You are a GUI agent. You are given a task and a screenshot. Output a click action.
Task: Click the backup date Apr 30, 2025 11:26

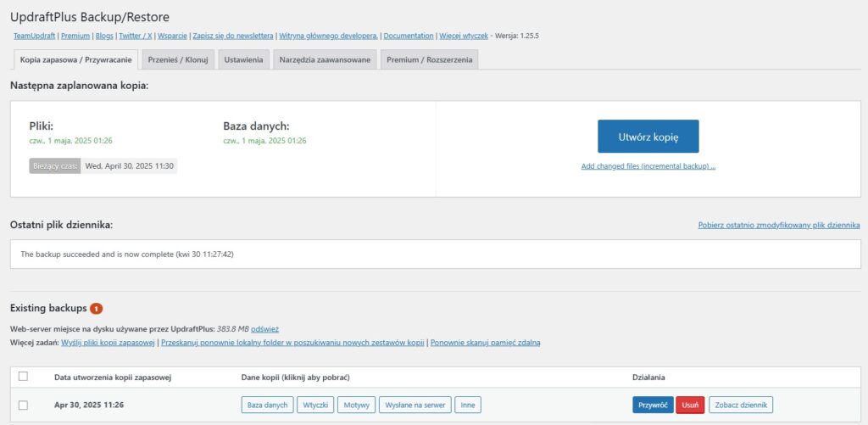click(88, 405)
